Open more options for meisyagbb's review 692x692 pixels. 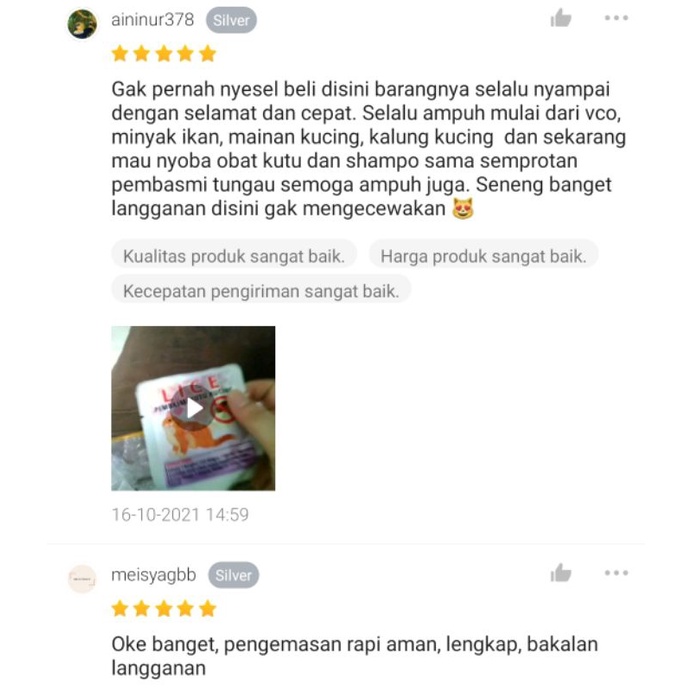616,573
